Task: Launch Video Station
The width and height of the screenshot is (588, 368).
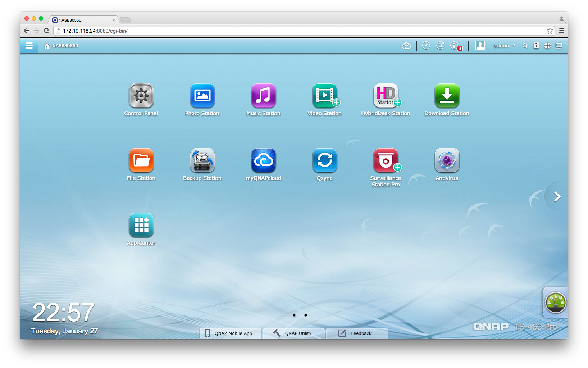Action: point(325,96)
